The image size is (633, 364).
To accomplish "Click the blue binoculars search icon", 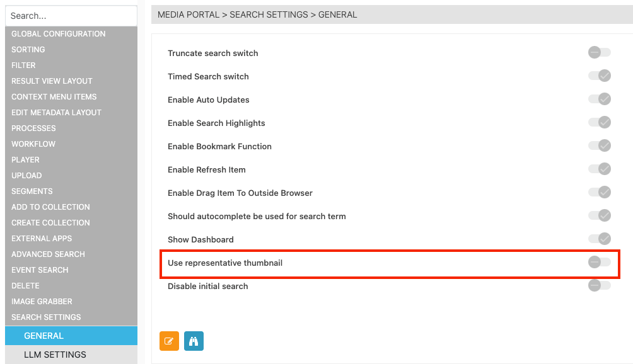I will click(x=194, y=341).
